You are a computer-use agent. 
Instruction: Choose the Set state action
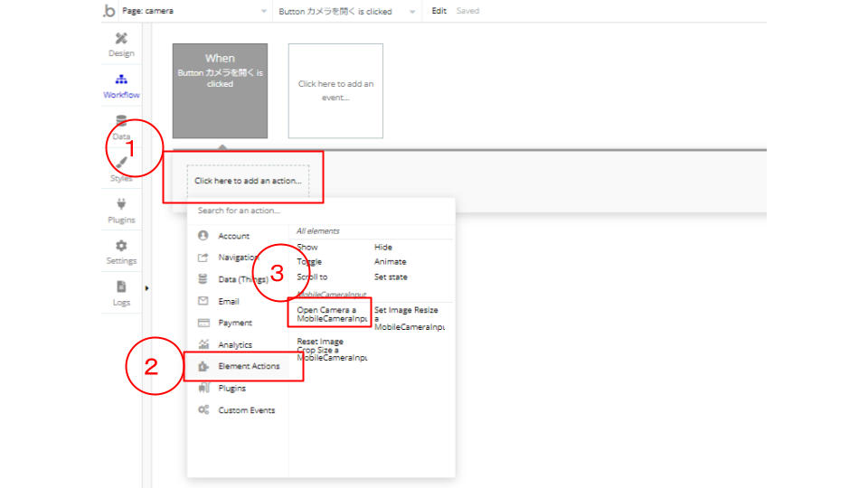pos(391,277)
